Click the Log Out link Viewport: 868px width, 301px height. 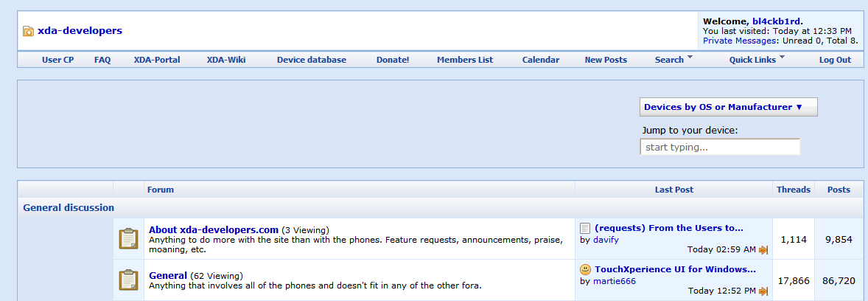835,60
